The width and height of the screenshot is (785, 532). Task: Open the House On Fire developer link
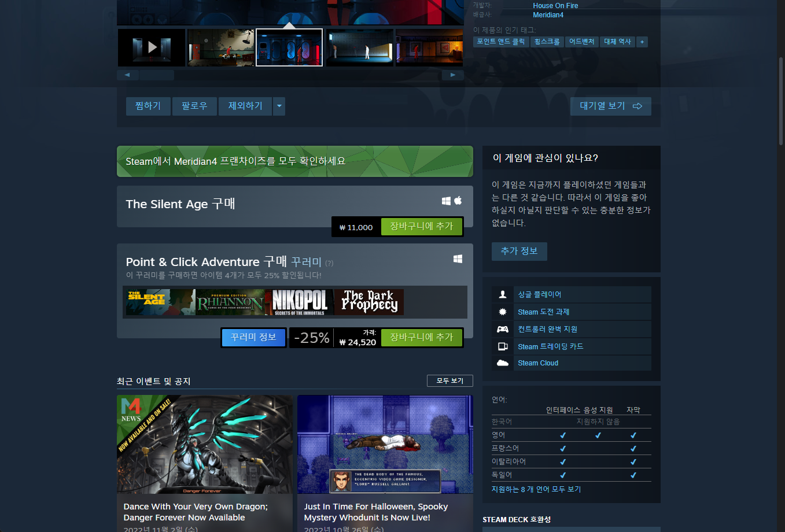555,6
